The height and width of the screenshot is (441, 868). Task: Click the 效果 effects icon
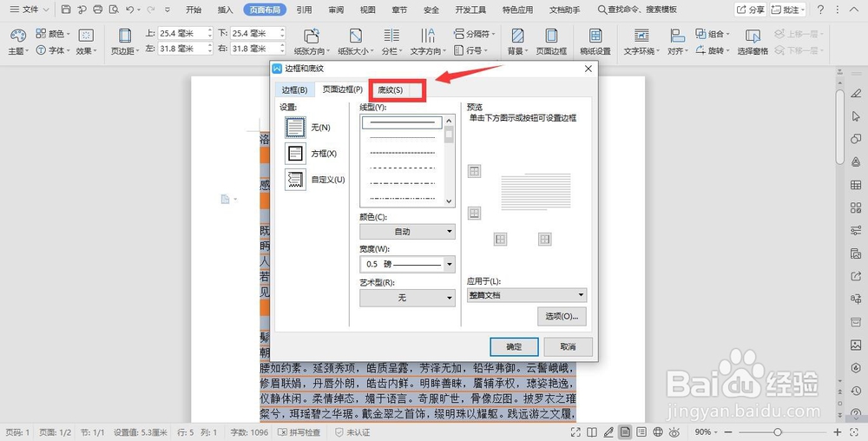86,36
